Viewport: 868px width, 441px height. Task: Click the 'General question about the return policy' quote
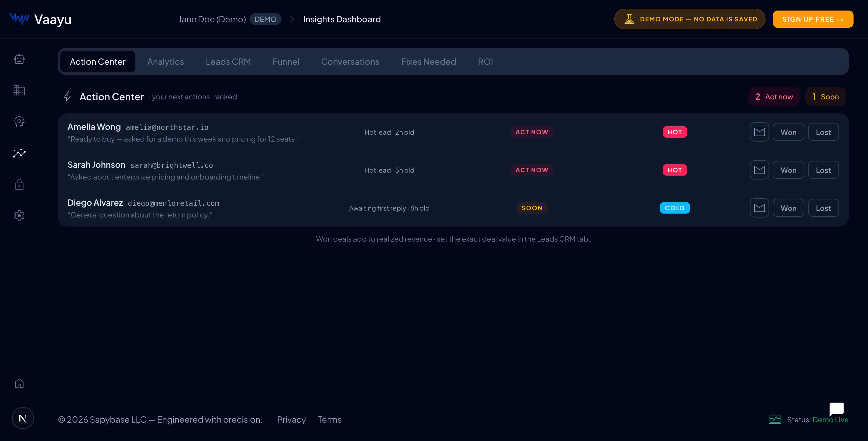click(x=140, y=214)
